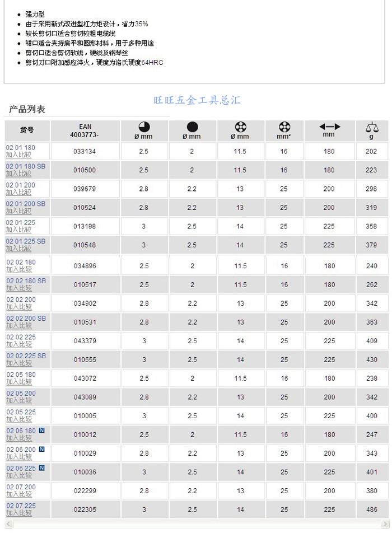
Task: Open product link 02 07 200
Action: 21,487
